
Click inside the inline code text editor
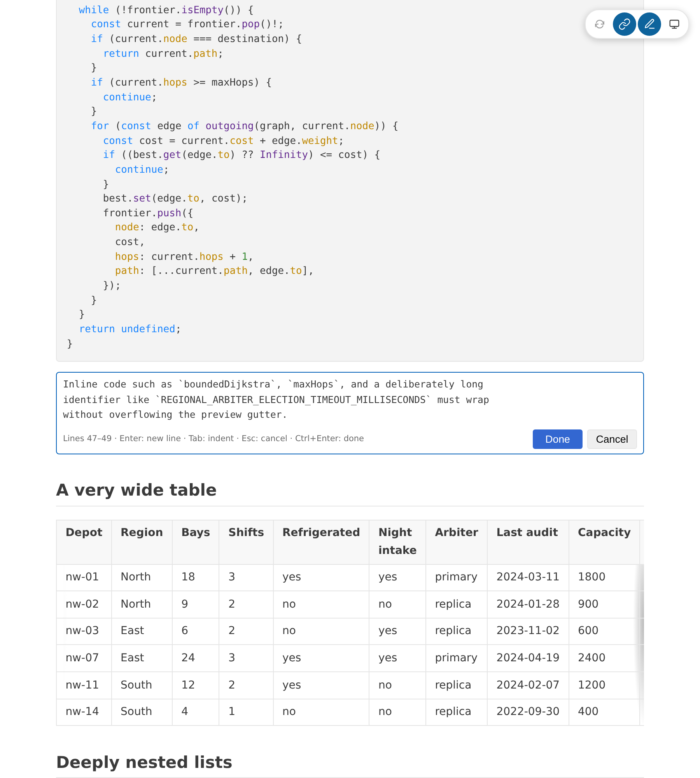click(x=350, y=400)
